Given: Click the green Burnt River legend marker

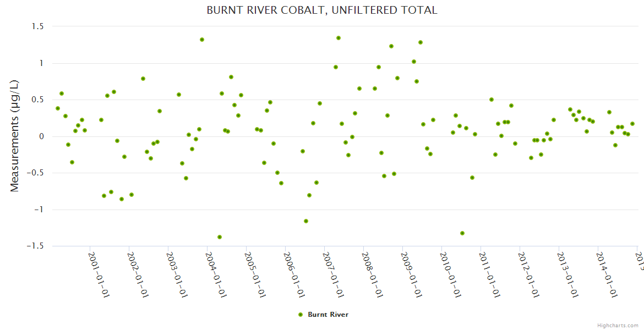Looking at the screenshot, I should 300,315.
